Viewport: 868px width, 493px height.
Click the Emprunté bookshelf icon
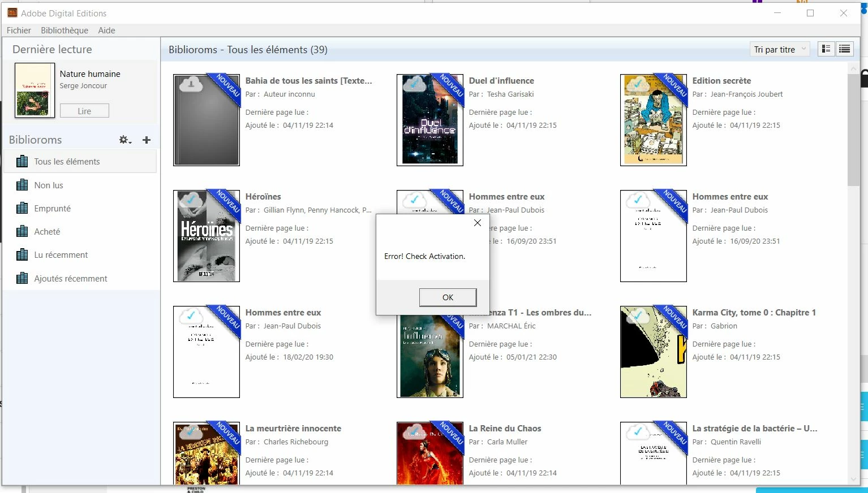click(22, 208)
